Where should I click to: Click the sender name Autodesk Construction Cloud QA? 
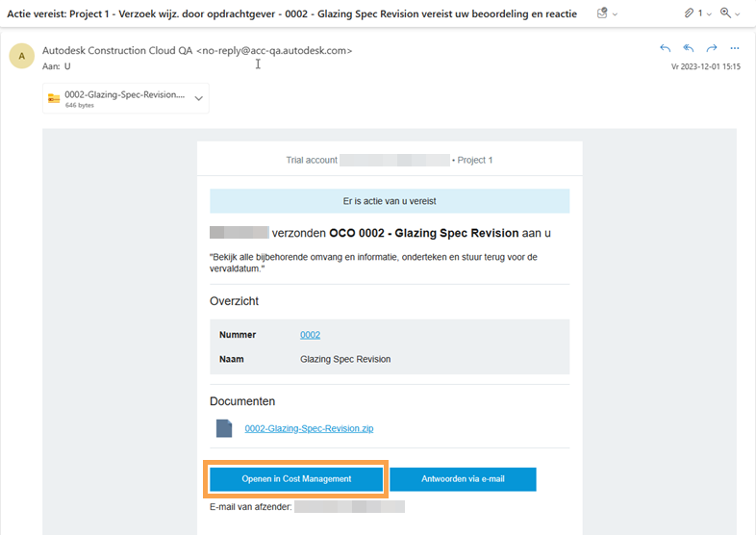[x=117, y=50]
